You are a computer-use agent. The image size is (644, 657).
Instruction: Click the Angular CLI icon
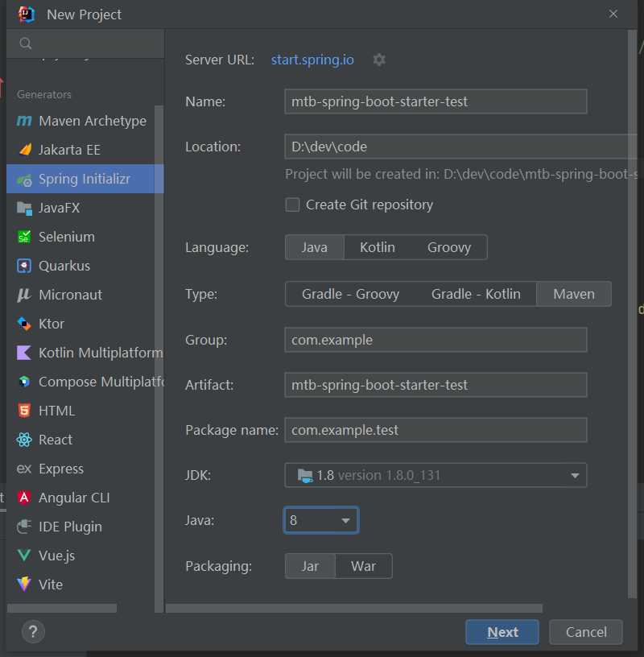pyautogui.click(x=24, y=498)
